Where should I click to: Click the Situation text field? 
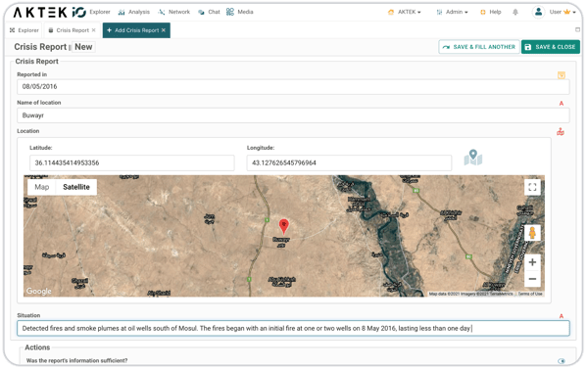[293, 328]
